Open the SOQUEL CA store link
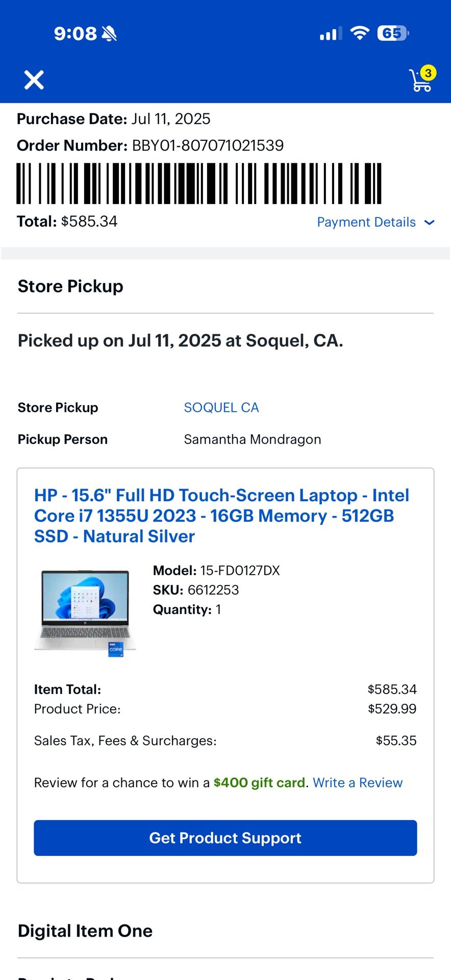The image size is (451, 980). (221, 407)
